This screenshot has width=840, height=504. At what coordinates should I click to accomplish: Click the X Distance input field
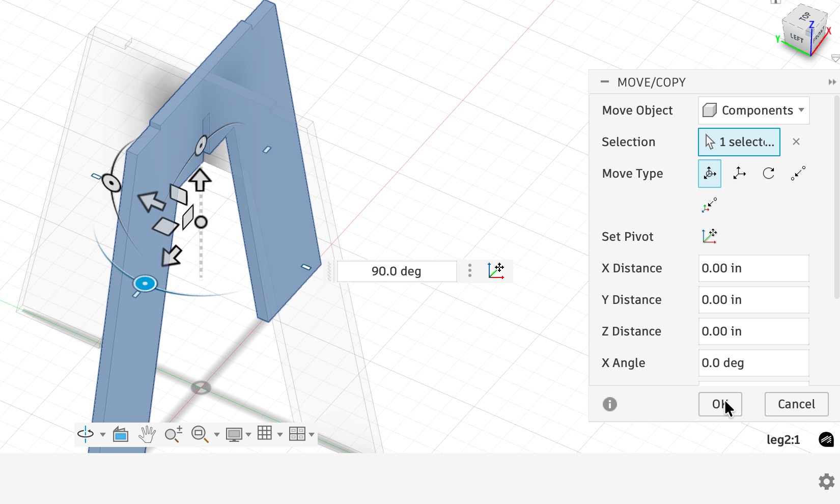753,268
